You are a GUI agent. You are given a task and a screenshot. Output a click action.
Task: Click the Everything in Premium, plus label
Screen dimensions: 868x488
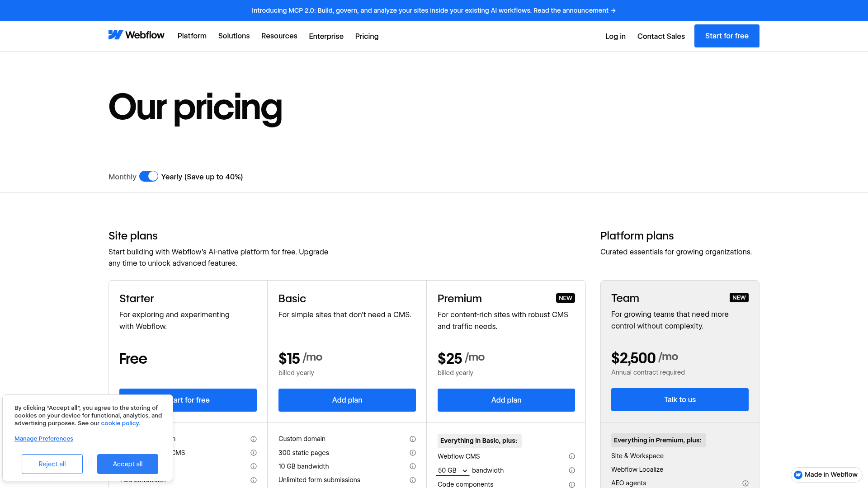tap(658, 440)
